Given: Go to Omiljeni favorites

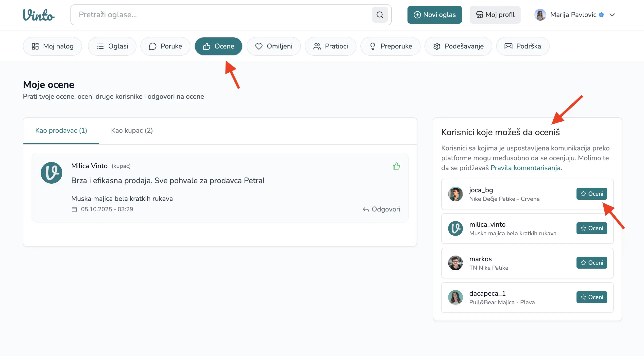Looking at the screenshot, I should point(273,46).
